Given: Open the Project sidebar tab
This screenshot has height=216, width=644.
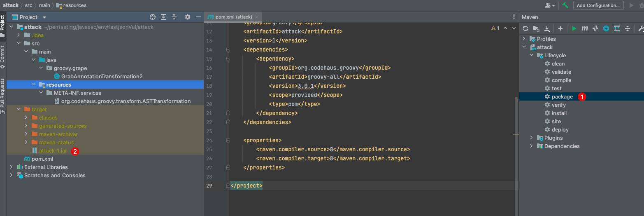Looking at the screenshot, I should pos(2,26).
